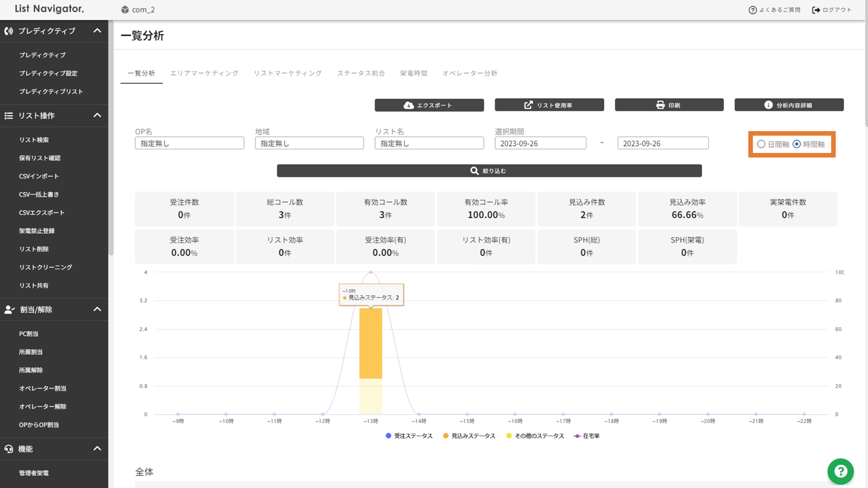Collapse the プレディクティブ sidebar section
The height and width of the screenshot is (488, 868).
[x=97, y=30]
